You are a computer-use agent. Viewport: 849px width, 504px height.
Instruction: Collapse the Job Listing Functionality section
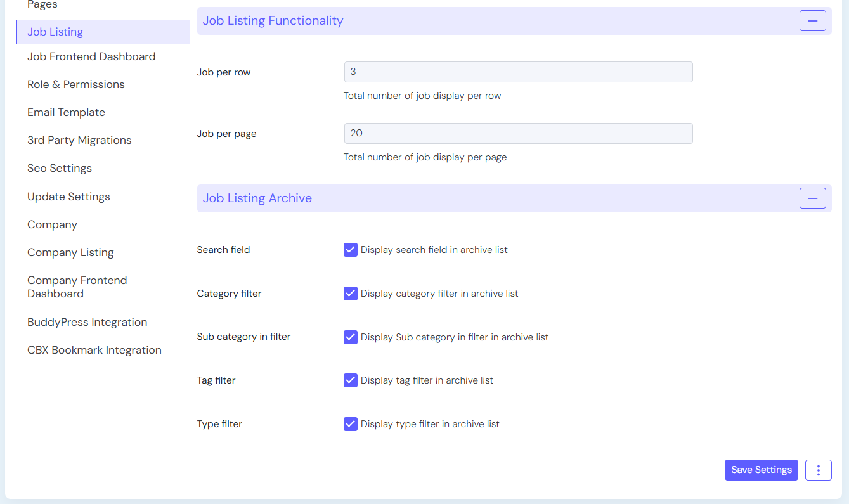pyautogui.click(x=812, y=21)
